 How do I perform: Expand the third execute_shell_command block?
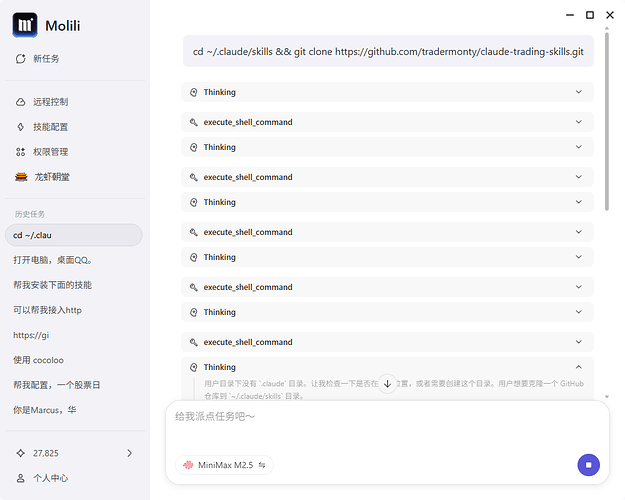pos(387,232)
